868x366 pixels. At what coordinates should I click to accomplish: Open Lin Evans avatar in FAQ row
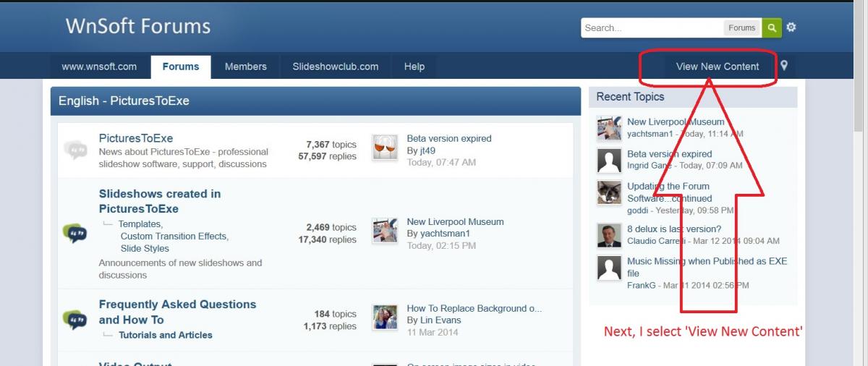(x=385, y=317)
